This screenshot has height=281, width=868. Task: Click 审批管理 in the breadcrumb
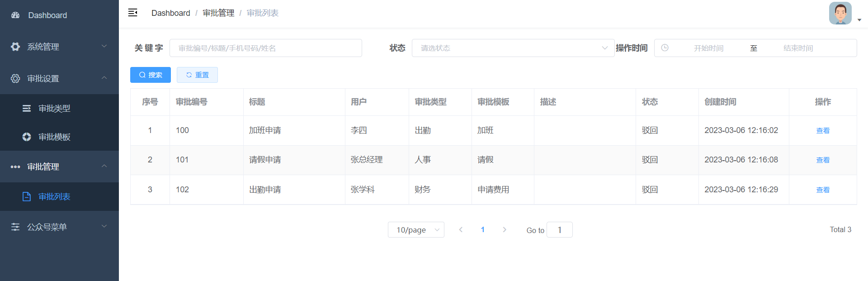(x=218, y=13)
